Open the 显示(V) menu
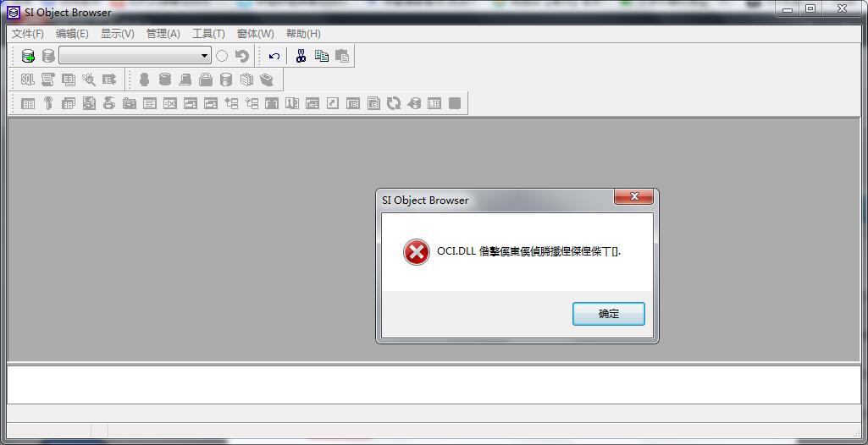 tap(118, 34)
